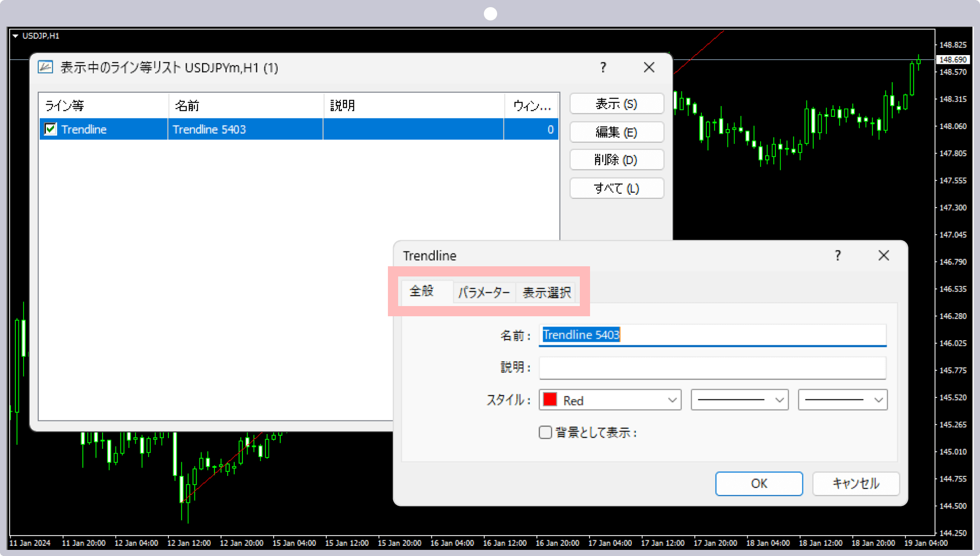
Task: Sort by the ライン等 column header
Action: pyautogui.click(x=104, y=106)
